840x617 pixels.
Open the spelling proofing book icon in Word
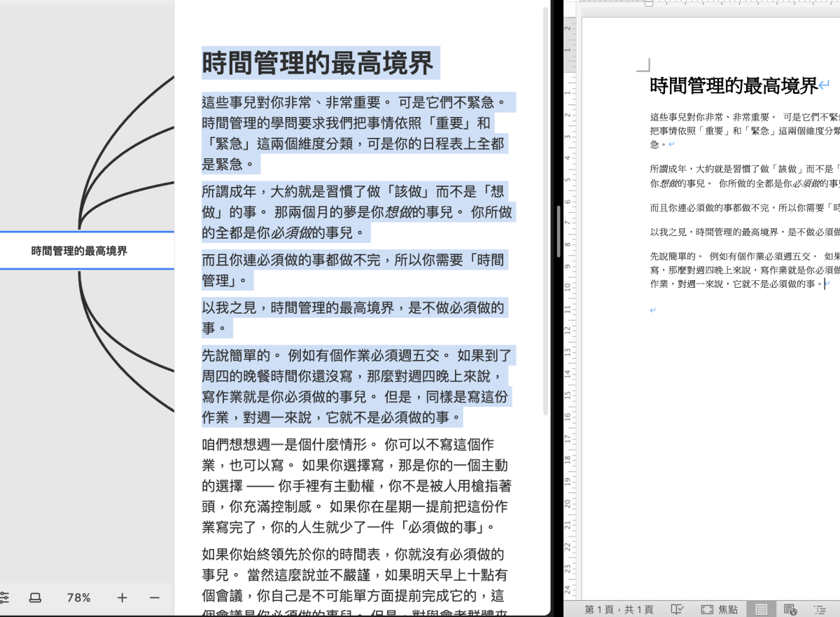677,609
